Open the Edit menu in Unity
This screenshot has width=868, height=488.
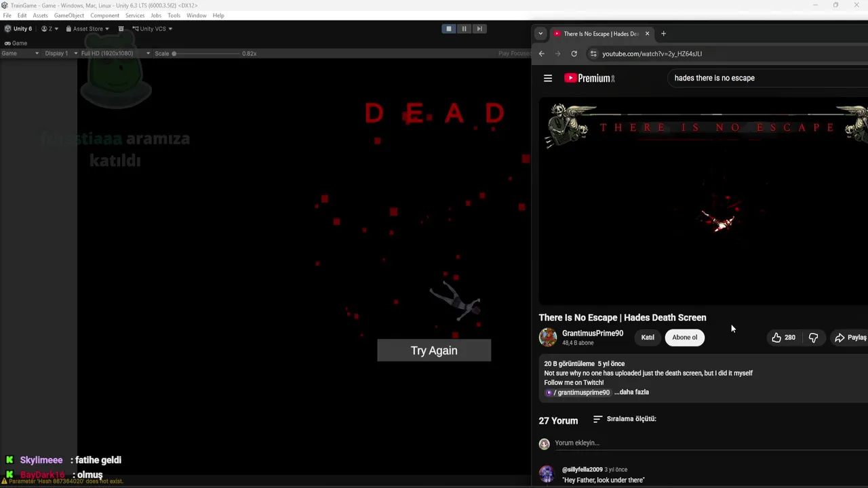click(22, 15)
